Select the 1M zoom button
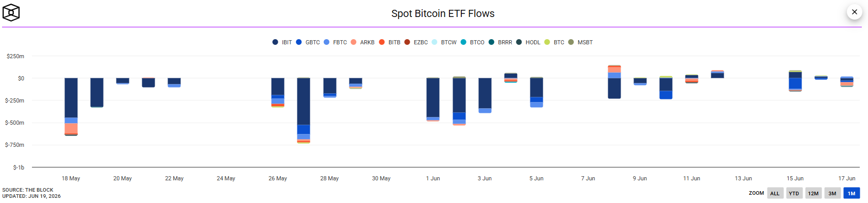Image resolution: width=868 pixels, height=203 pixels. [x=852, y=193]
